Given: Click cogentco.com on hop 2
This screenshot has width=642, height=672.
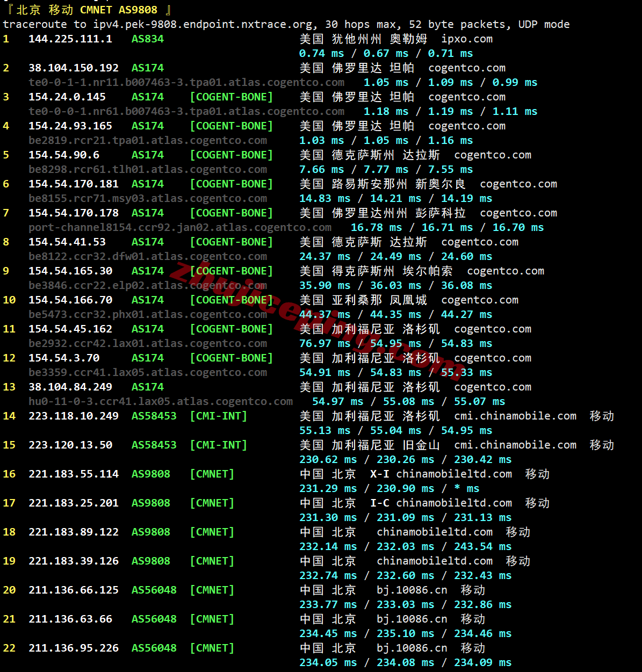Looking at the screenshot, I should [x=466, y=68].
